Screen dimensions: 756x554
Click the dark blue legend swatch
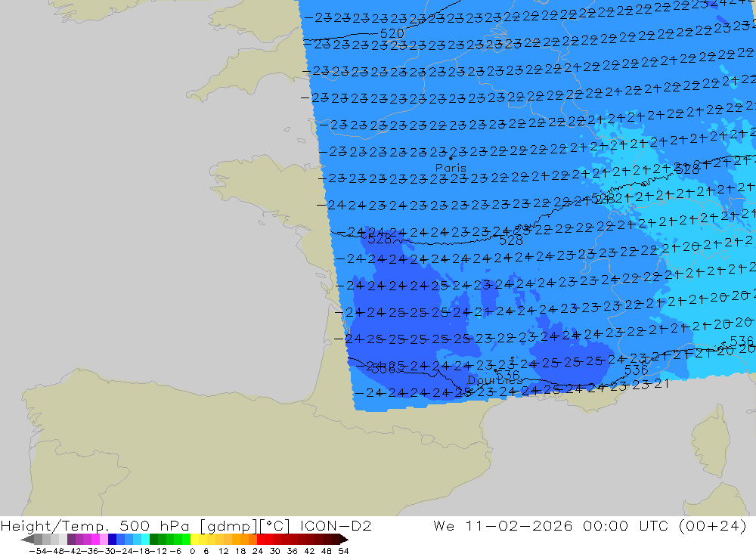112,540
